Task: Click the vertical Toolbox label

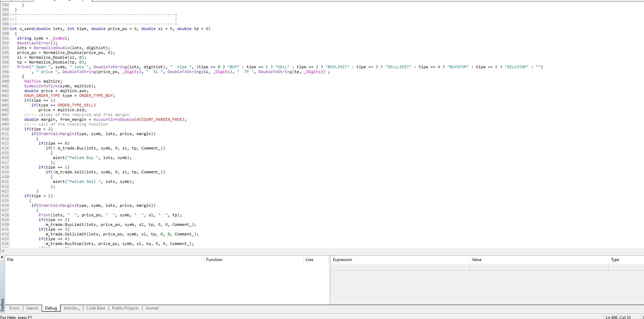Action: coord(2,305)
